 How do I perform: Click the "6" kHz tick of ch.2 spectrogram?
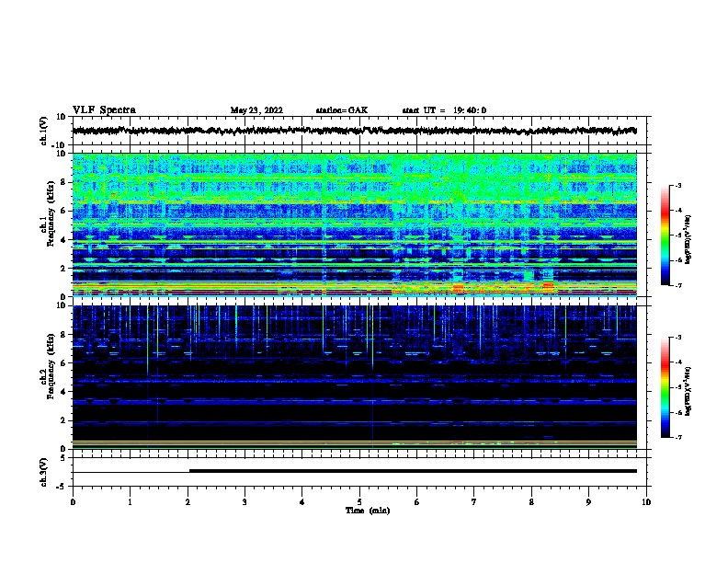[63, 363]
